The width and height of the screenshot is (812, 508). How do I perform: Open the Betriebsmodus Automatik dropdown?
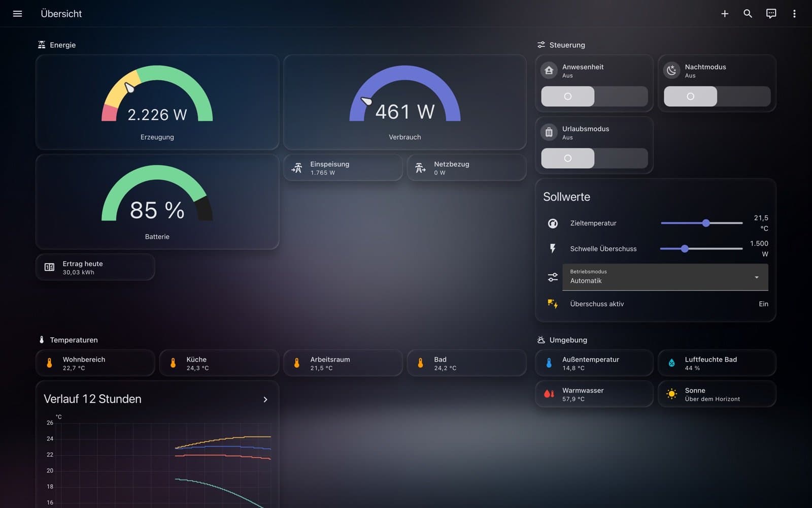(665, 277)
